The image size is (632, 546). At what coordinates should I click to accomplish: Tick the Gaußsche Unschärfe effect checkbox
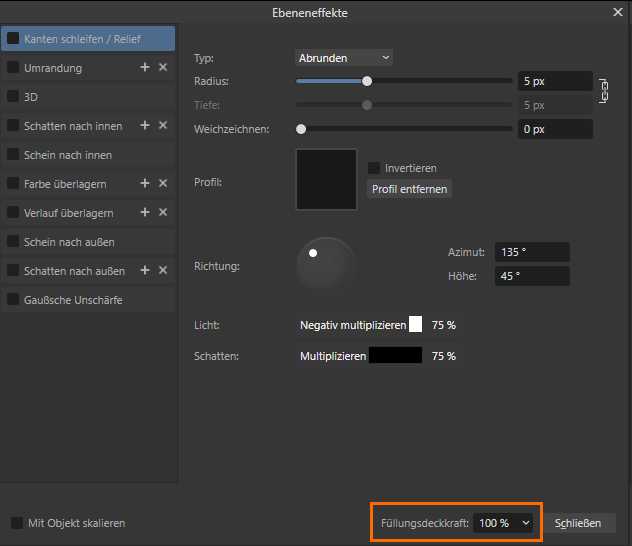pos(13,300)
